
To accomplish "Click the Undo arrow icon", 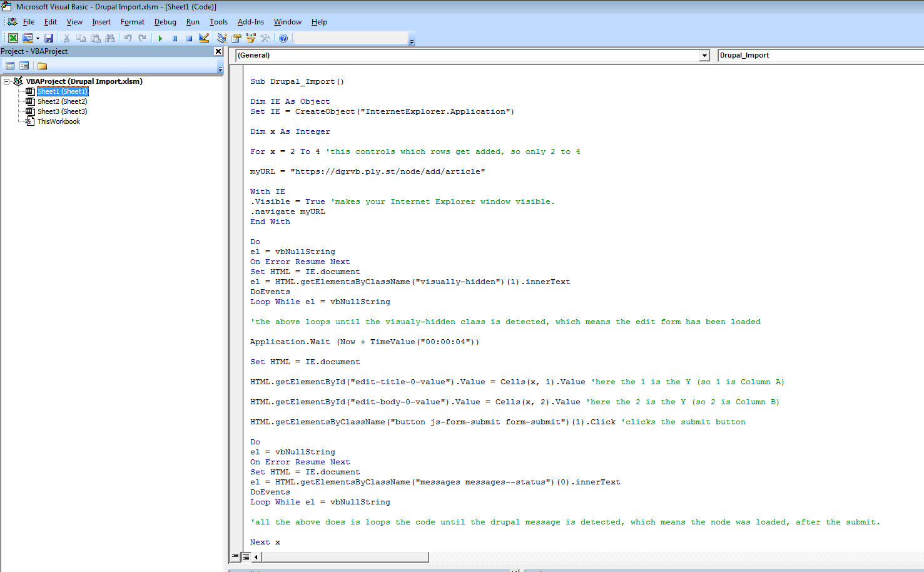I will 128,38.
